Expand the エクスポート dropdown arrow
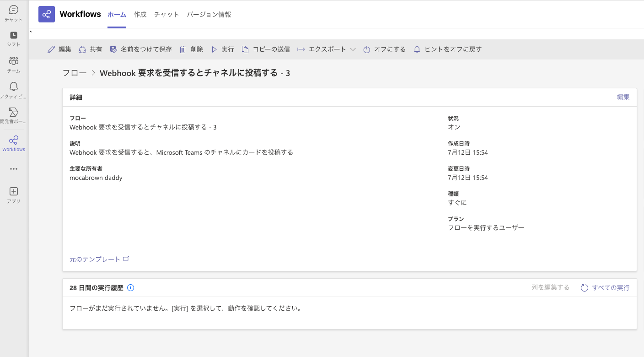 (353, 49)
